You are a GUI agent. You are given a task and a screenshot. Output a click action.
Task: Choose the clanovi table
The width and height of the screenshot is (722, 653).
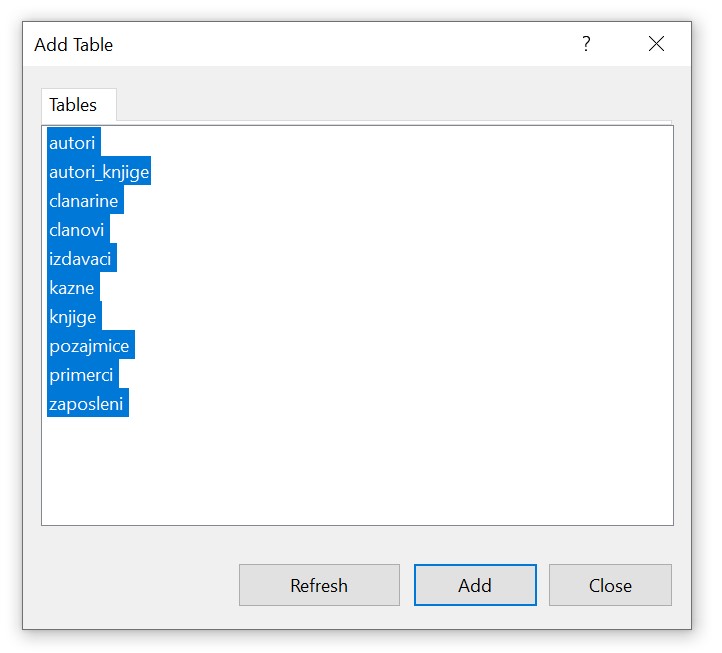pos(77,230)
